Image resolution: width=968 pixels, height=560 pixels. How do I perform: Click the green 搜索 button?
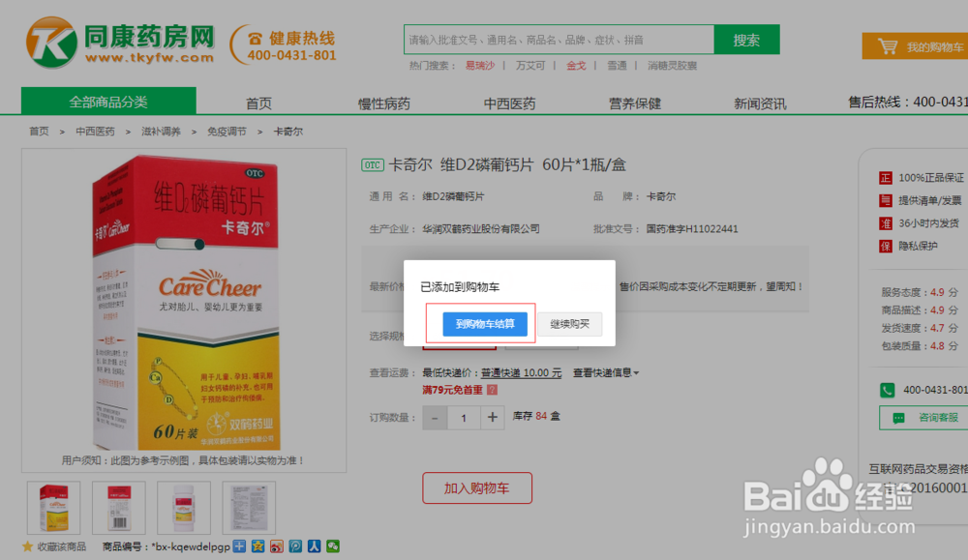coord(746,40)
